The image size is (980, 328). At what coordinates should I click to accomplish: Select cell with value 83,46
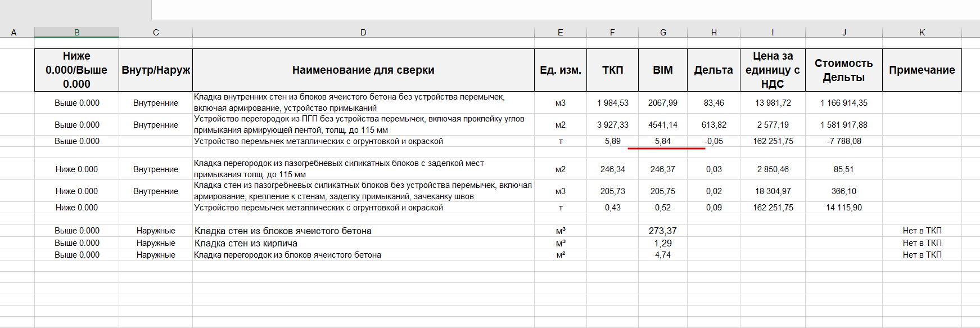(713, 103)
